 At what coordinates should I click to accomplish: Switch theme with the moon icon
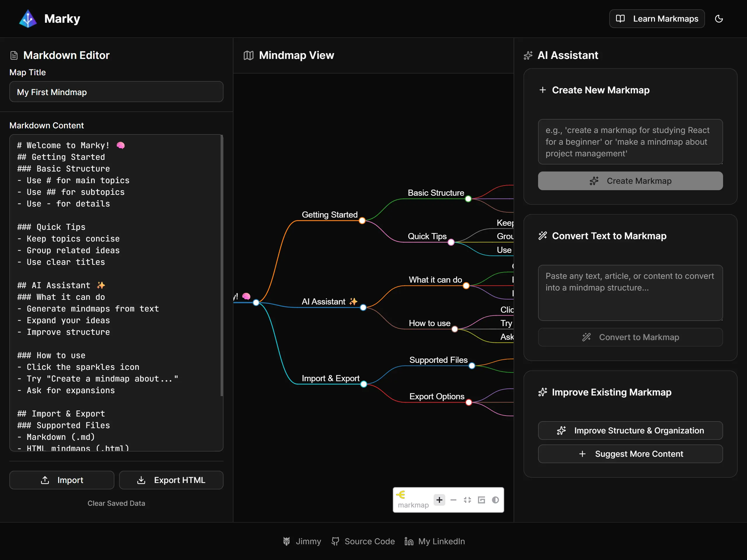click(719, 19)
